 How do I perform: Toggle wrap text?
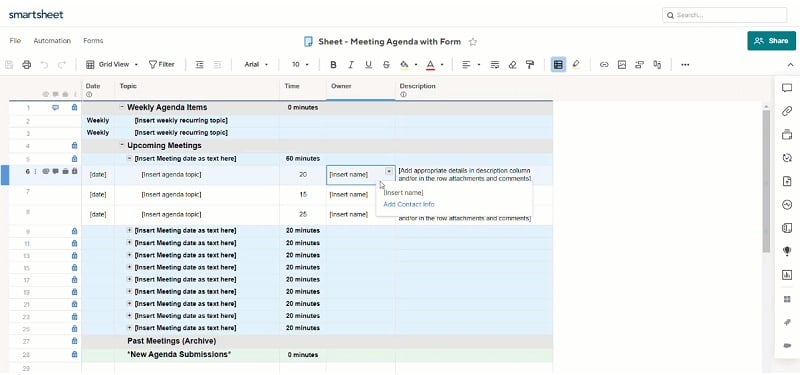click(x=494, y=65)
